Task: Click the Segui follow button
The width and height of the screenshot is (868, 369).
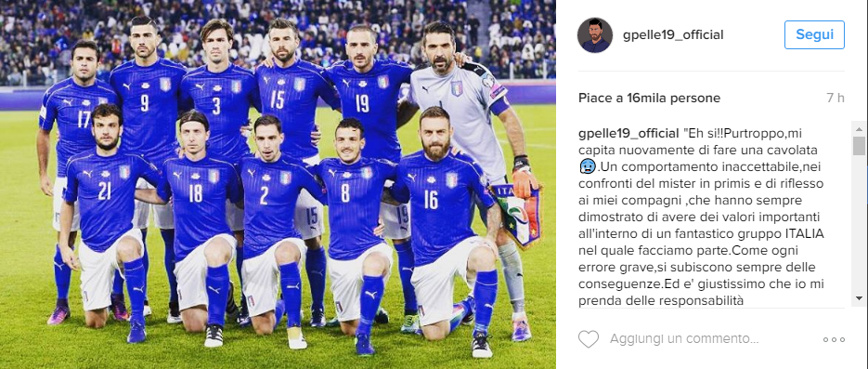Action: click(814, 35)
